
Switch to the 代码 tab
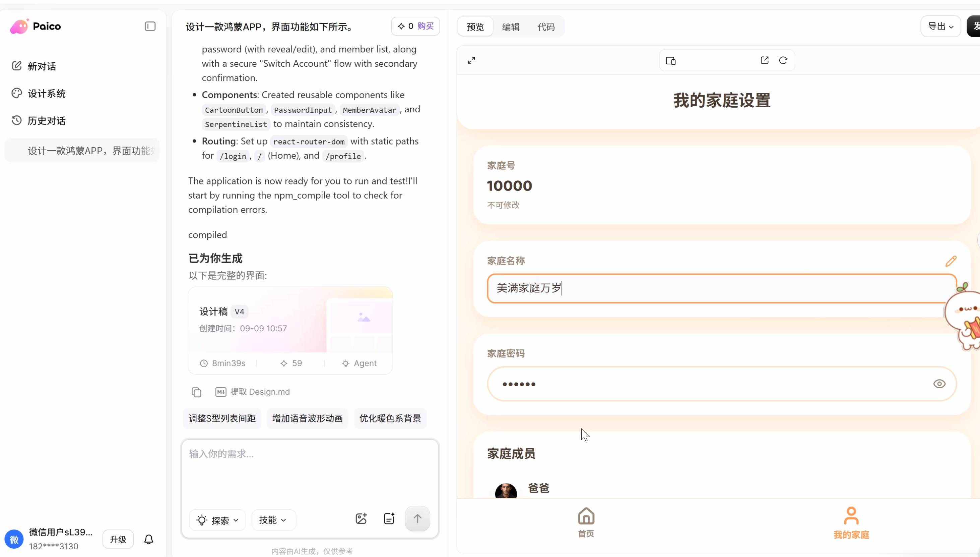pos(546,27)
